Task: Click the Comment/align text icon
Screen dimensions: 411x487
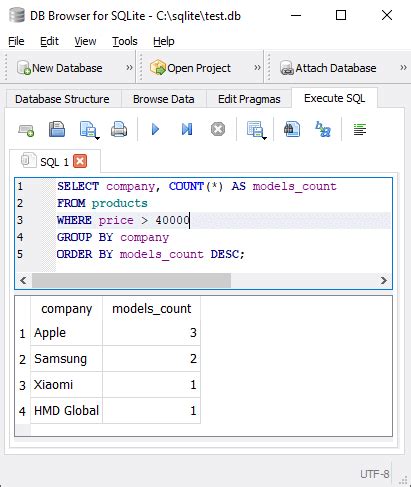Action: [x=360, y=129]
